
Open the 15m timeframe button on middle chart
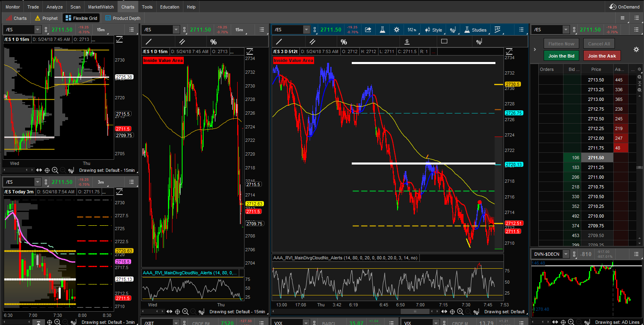tap(239, 30)
